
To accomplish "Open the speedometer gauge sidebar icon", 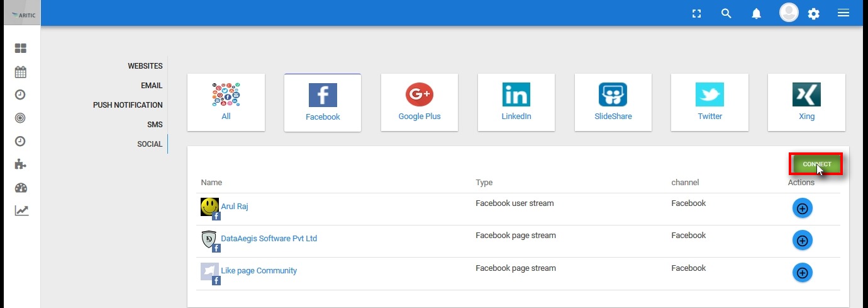I will point(21,188).
